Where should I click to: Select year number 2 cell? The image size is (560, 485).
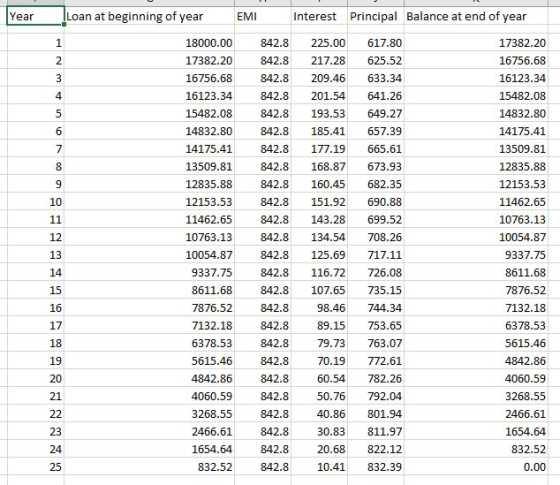(x=35, y=60)
